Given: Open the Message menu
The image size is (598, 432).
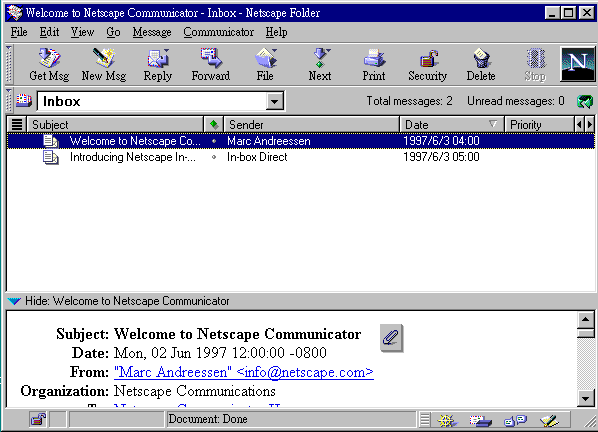Looking at the screenshot, I should [152, 32].
